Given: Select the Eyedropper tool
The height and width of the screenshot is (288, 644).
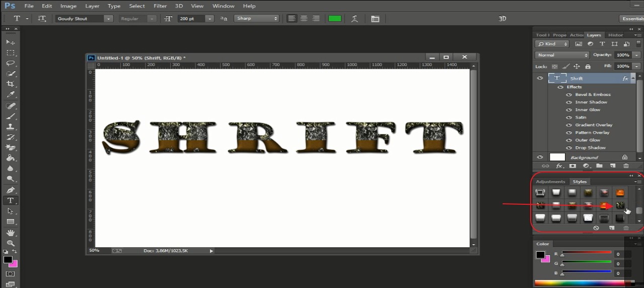Looking at the screenshot, I should 10,95.
